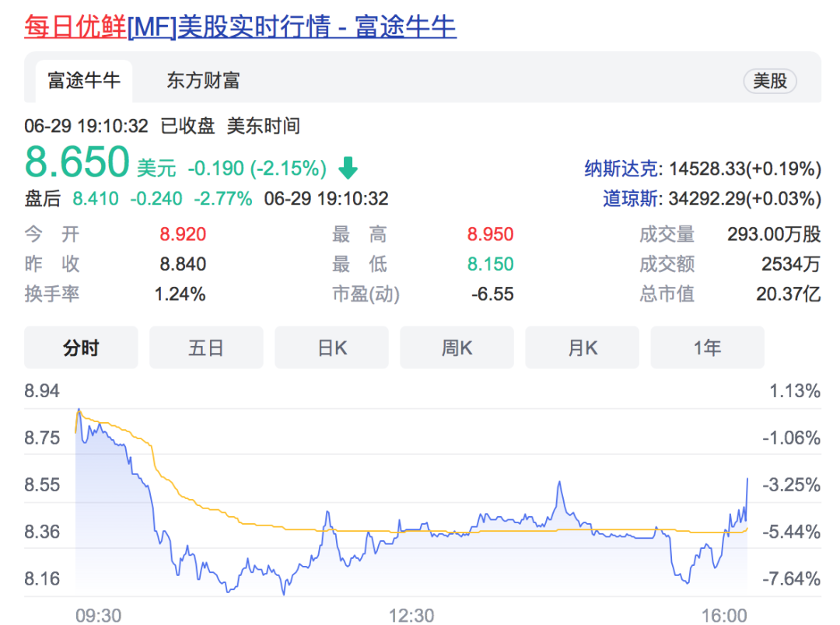Screen dimensions: 840x625
Task: Click the 道琼斯 index link
Action: click(631, 198)
